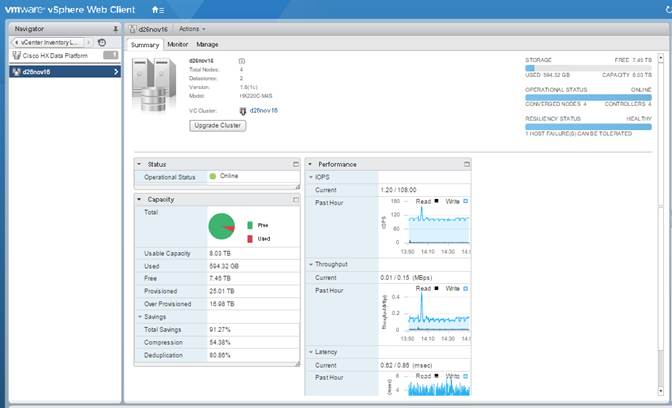Click the Navigator panel title

pos(29,29)
